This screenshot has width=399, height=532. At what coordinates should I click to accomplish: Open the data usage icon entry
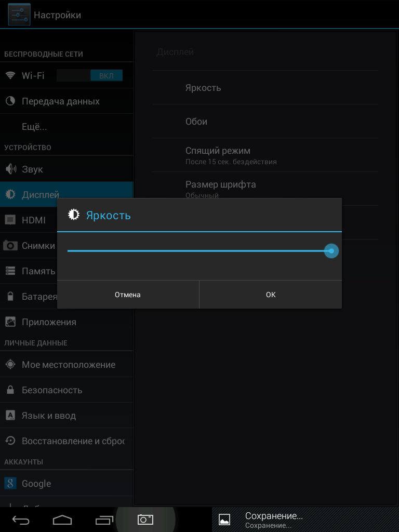coord(10,101)
